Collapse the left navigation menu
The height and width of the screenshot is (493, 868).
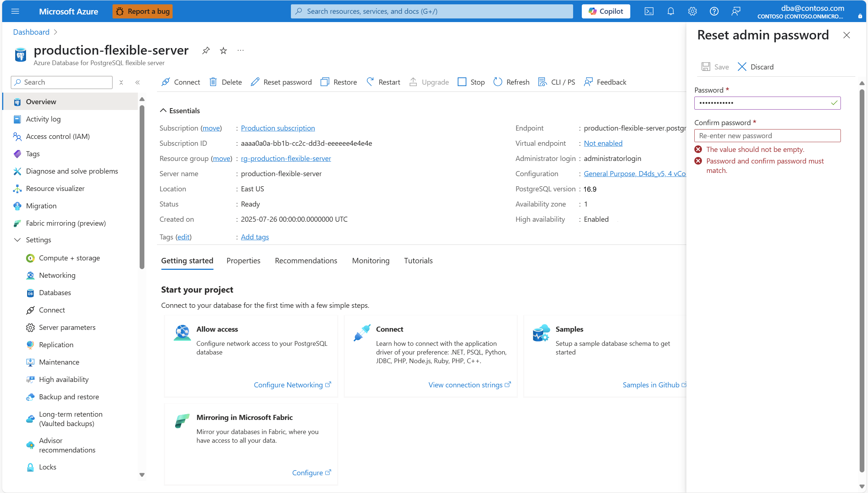[137, 82]
